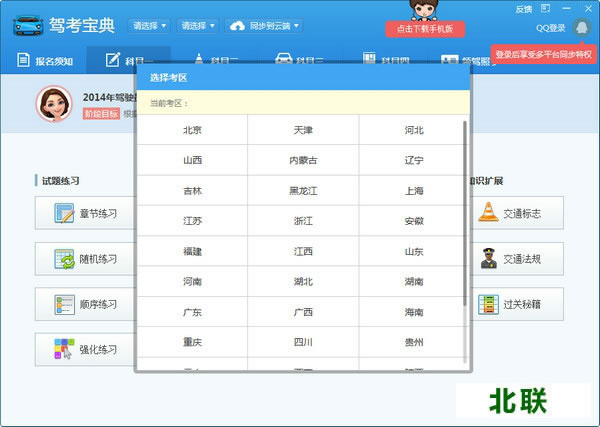Image resolution: width=600 pixels, height=427 pixels.
Task: Open 交通法规 traffic police icon
Action: (489, 259)
